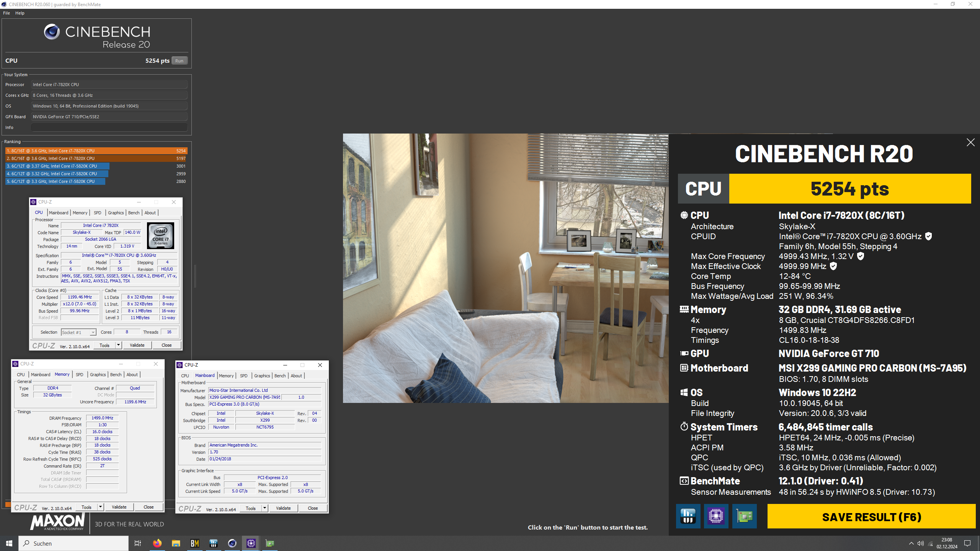Image resolution: width=980 pixels, height=551 pixels.
Task: Switch to Graphics tab in CPU-Z Mainboard window
Action: pos(262,376)
